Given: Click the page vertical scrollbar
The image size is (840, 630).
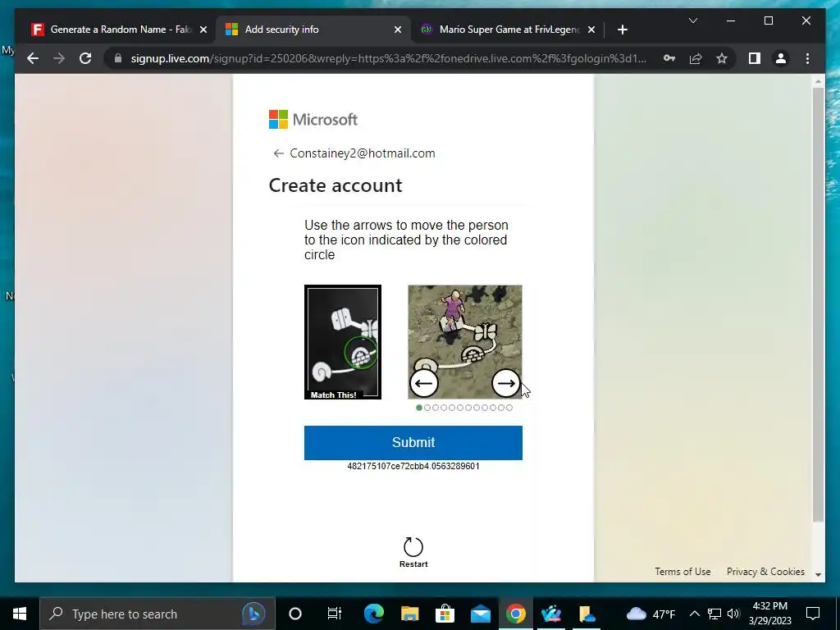Looking at the screenshot, I should tap(818, 304).
